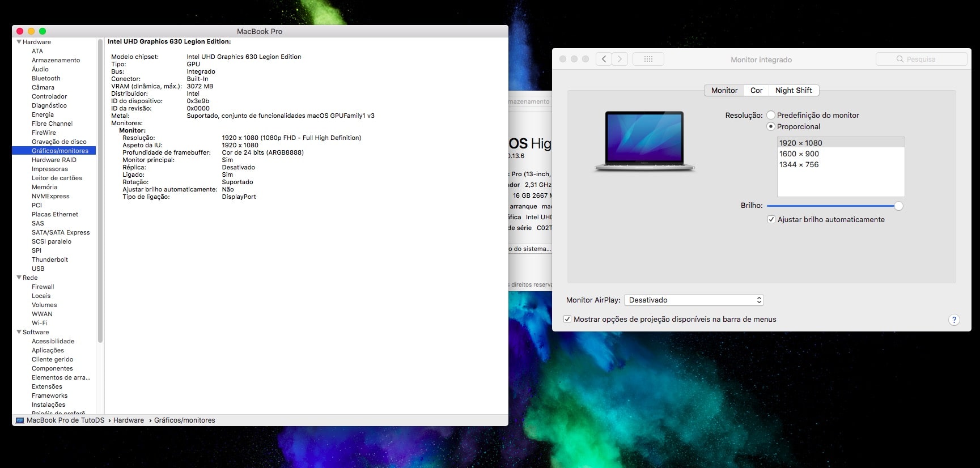Select Hardware RAID in the sidebar
Image resolution: width=980 pixels, height=468 pixels.
[x=54, y=160]
